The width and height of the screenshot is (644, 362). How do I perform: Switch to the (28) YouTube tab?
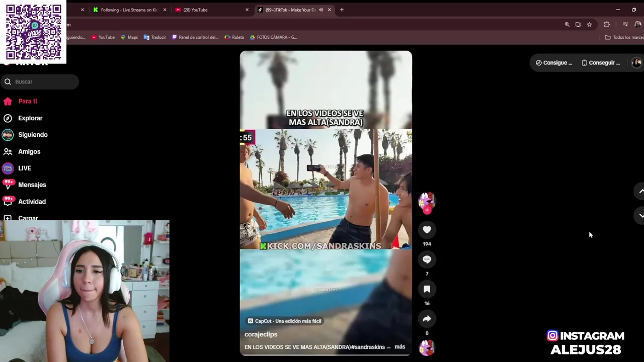click(211, 10)
